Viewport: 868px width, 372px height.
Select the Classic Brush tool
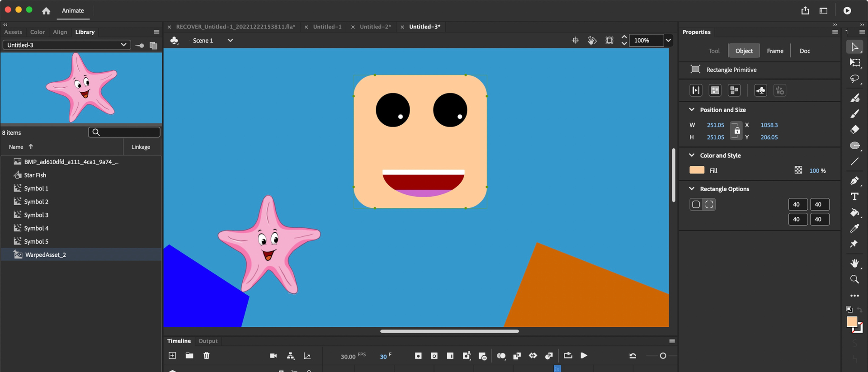pyautogui.click(x=854, y=113)
